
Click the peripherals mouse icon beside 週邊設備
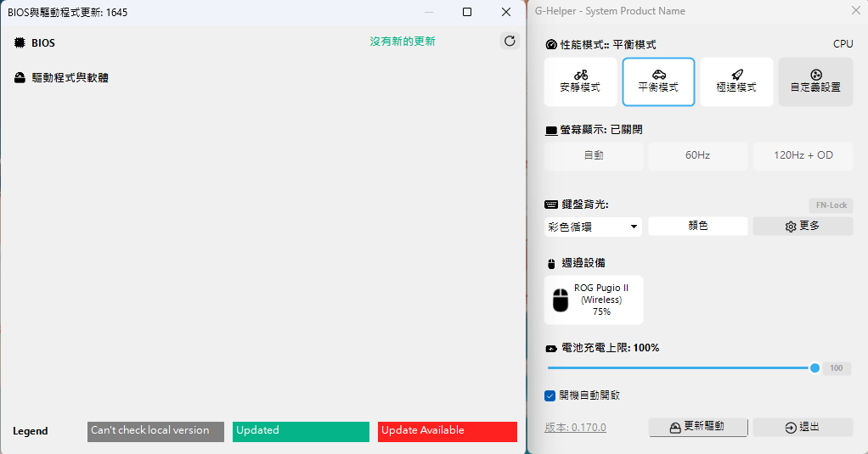[551, 264]
